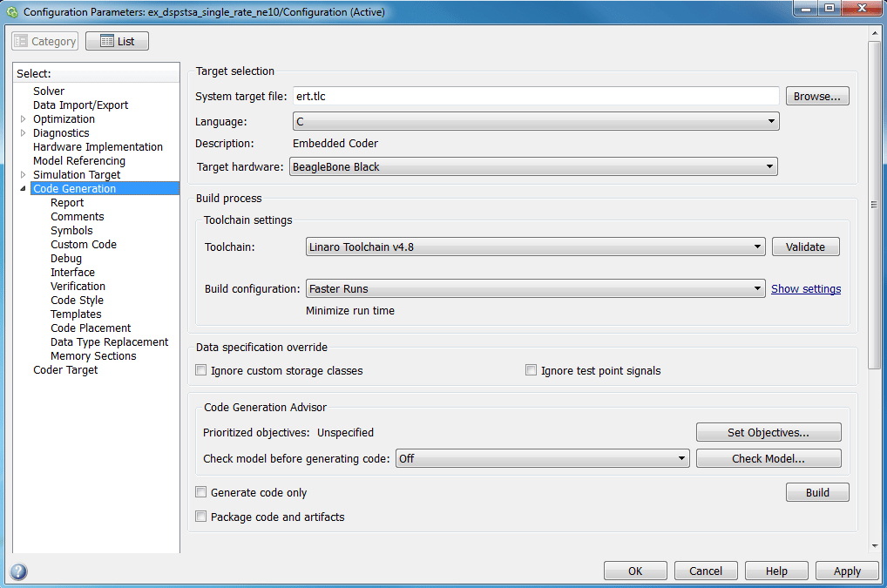Screen dimensions: 887x588
Task: Open the Custom Code subpane
Action: tap(84, 244)
